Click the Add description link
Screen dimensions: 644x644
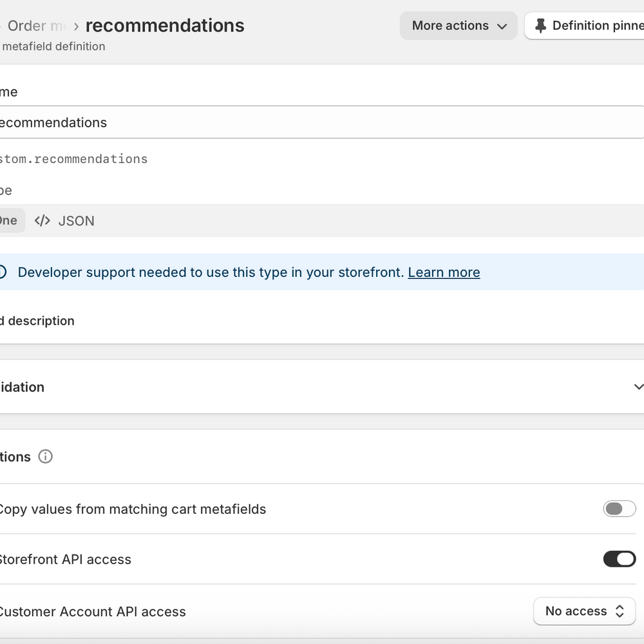pos(37,321)
